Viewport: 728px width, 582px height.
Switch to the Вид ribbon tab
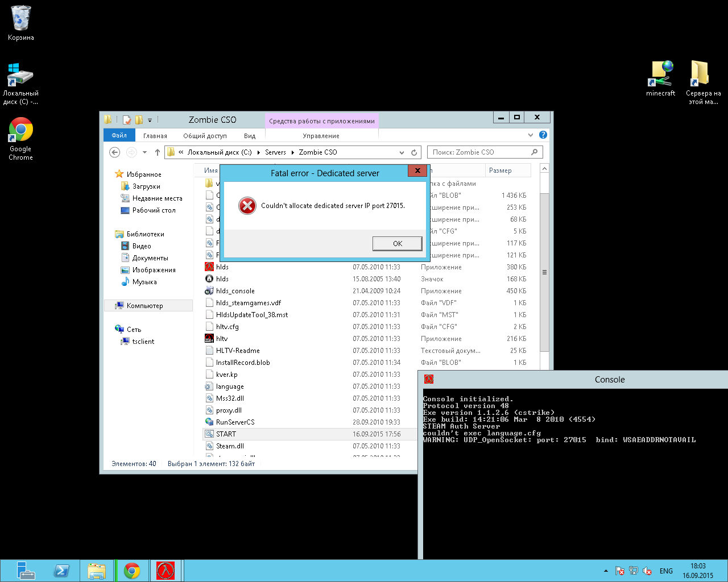pos(250,136)
